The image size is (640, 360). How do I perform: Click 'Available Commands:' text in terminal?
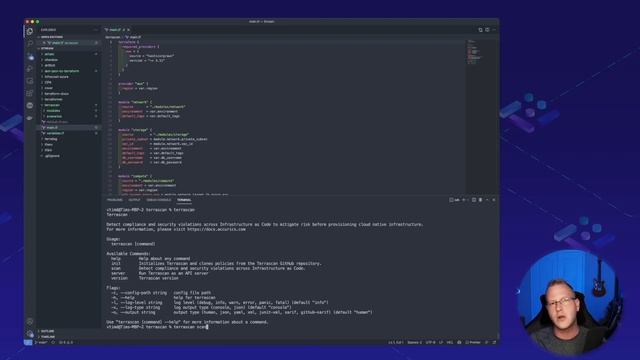[128, 254]
